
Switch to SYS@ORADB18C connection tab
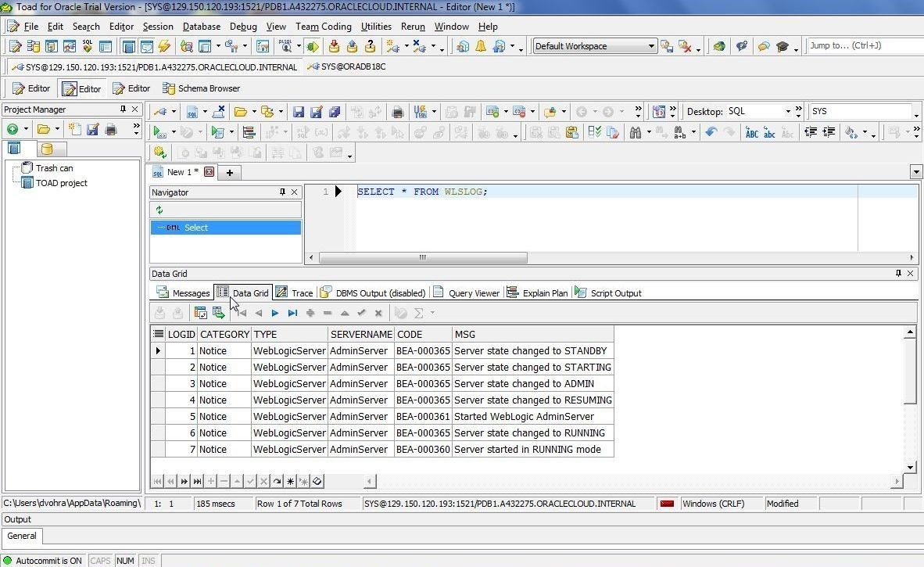pos(347,66)
